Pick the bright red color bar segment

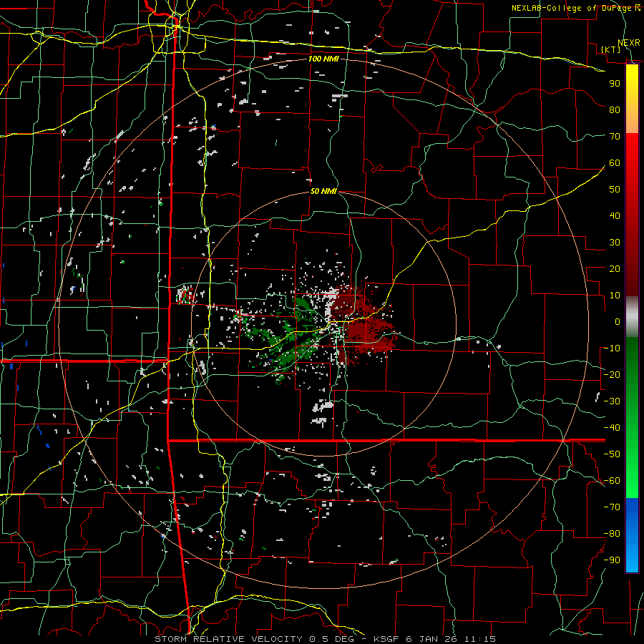(x=632, y=147)
